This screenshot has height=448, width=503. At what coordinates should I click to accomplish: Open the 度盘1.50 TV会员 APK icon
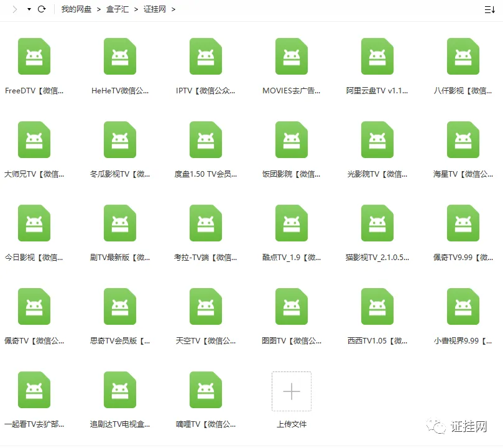[x=206, y=139]
